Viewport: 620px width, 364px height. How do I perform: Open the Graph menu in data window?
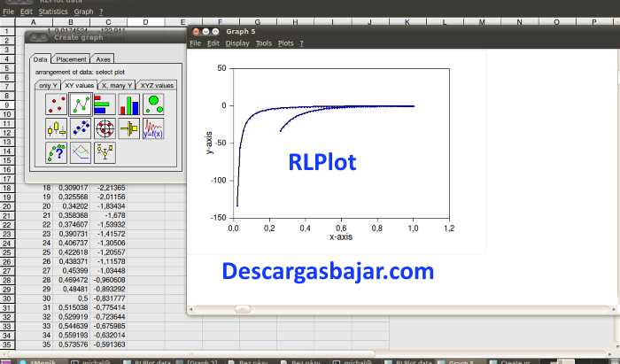point(83,12)
